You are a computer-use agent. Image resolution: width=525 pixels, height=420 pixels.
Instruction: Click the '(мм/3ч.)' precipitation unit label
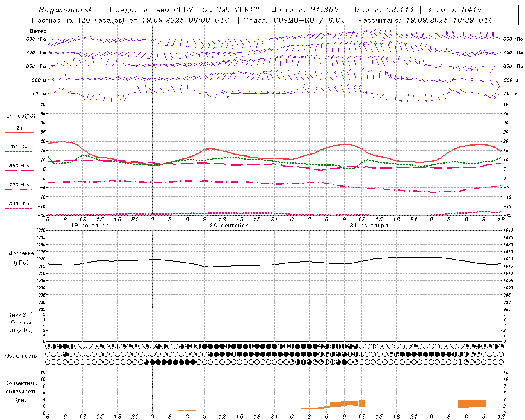(21, 315)
